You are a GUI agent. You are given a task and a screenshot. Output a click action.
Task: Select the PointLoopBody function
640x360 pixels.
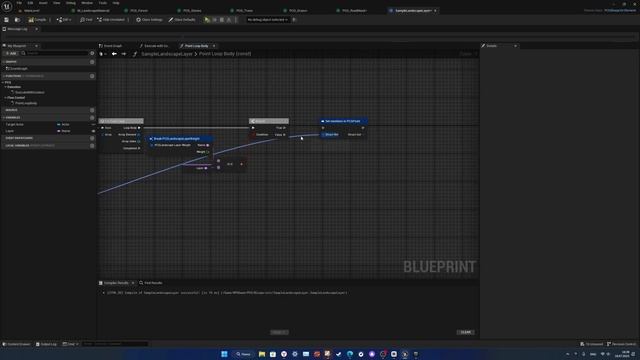click(x=25, y=103)
